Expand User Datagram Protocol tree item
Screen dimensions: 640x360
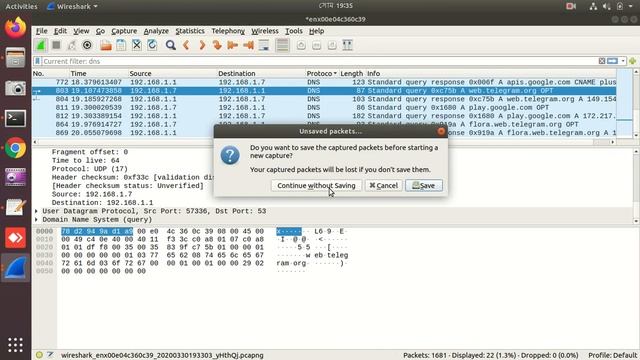(x=36, y=211)
